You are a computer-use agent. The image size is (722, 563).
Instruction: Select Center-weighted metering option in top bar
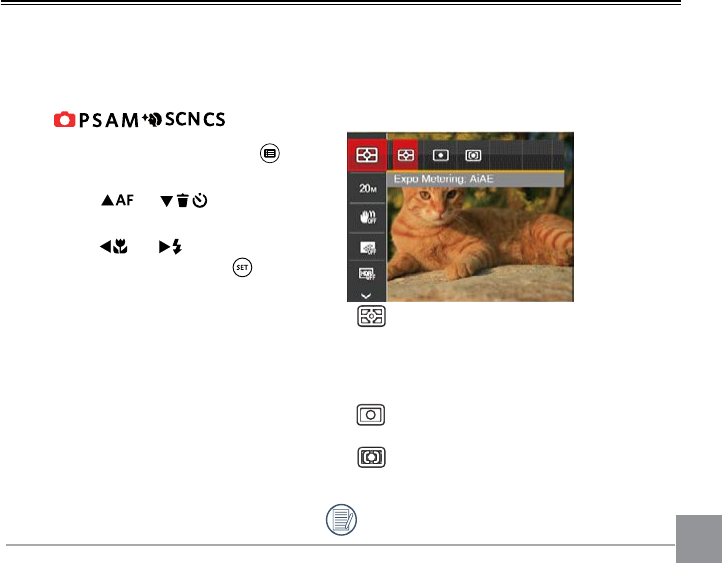tap(473, 155)
